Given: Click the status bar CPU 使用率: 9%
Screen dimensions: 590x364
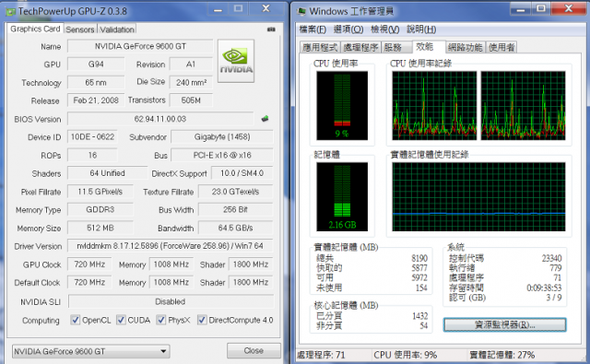Looking at the screenshot, I should pos(406,355).
